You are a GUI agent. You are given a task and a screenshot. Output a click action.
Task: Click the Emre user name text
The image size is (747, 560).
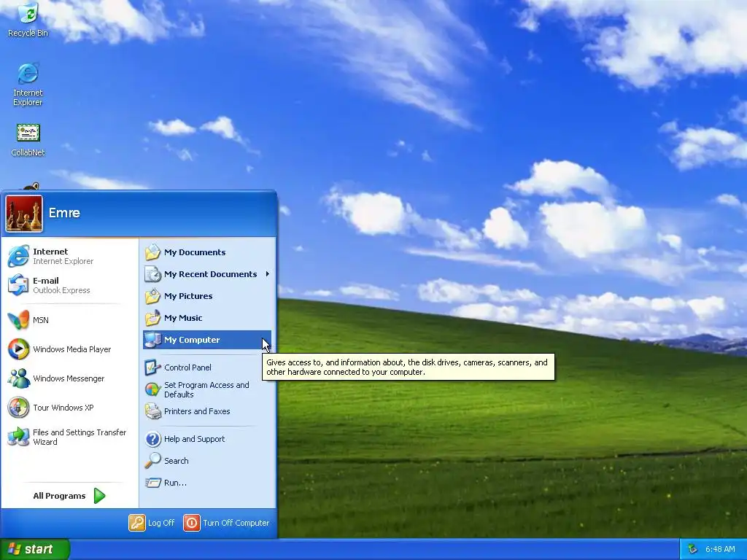pos(64,213)
